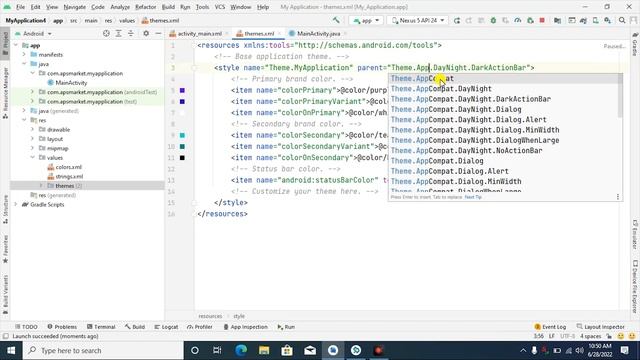Select colors.xml in the project tree
640x360 pixels.
click(x=64, y=167)
